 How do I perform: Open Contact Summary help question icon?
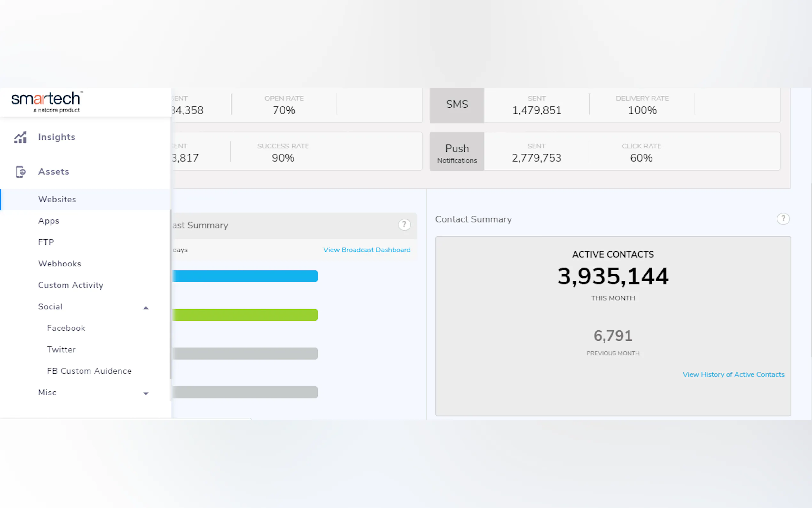[x=783, y=219]
